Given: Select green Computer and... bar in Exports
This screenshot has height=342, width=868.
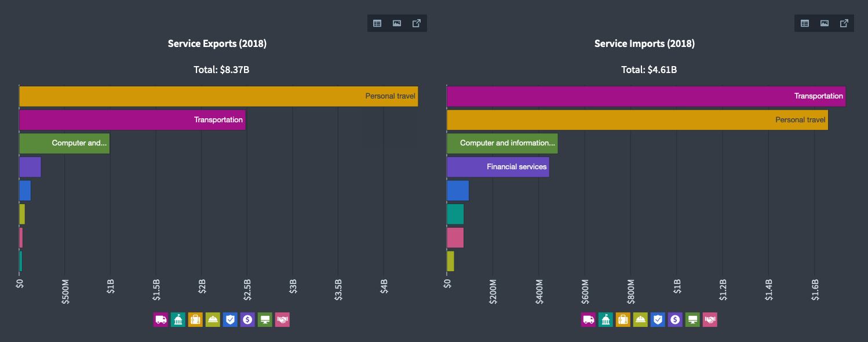Looking at the screenshot, I should (x=64, y=143).
